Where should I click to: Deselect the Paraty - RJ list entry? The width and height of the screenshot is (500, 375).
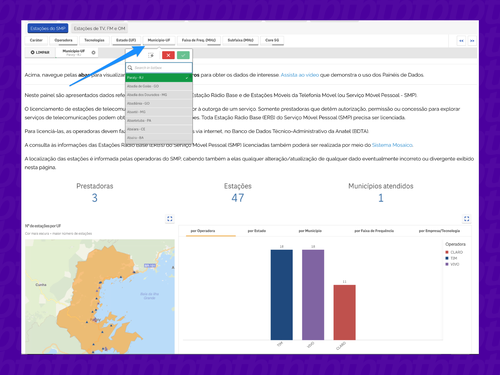click(x=159, y=77)
